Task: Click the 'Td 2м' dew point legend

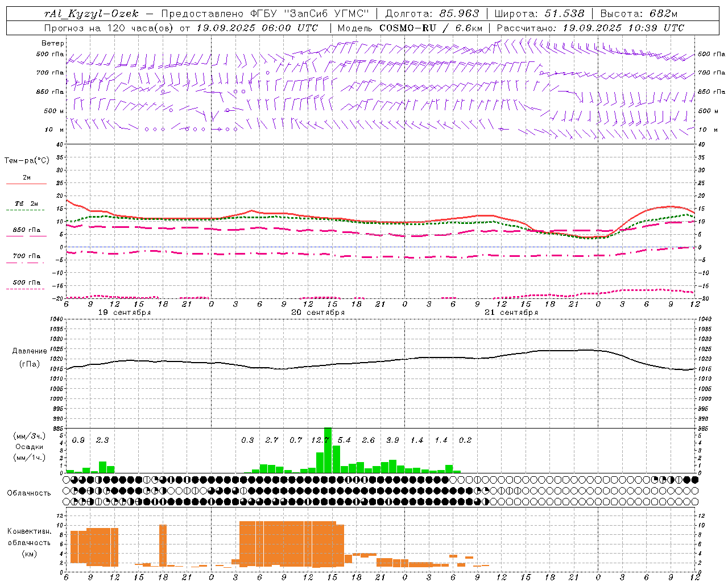Action: [x=27, y=203]
